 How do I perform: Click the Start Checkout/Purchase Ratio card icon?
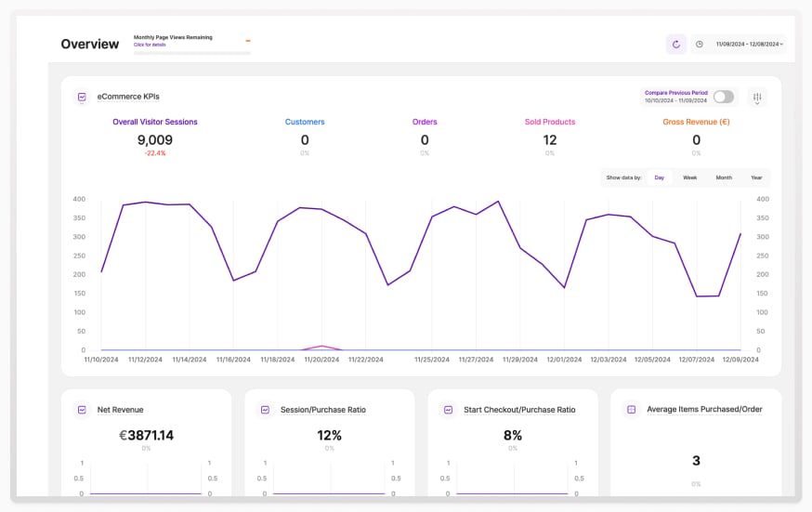[x=448, y=409]
